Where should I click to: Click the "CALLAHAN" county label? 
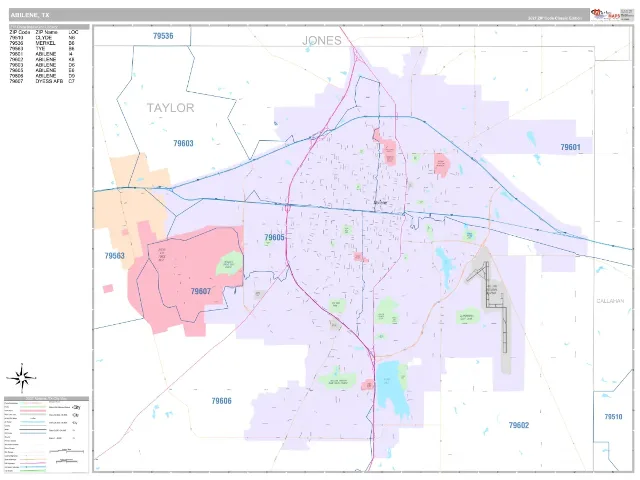click(x=610, y=301)
